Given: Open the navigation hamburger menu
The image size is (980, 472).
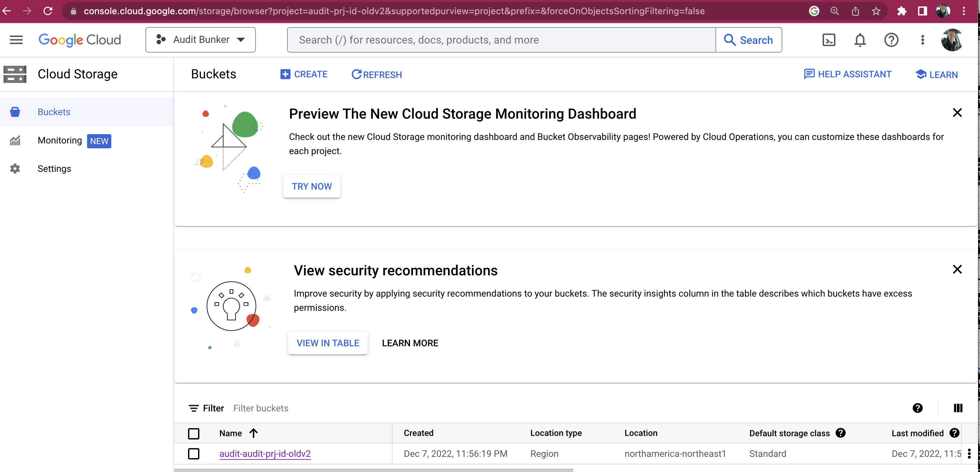Looking at the screenshot, I should click(x=15, y=40).
